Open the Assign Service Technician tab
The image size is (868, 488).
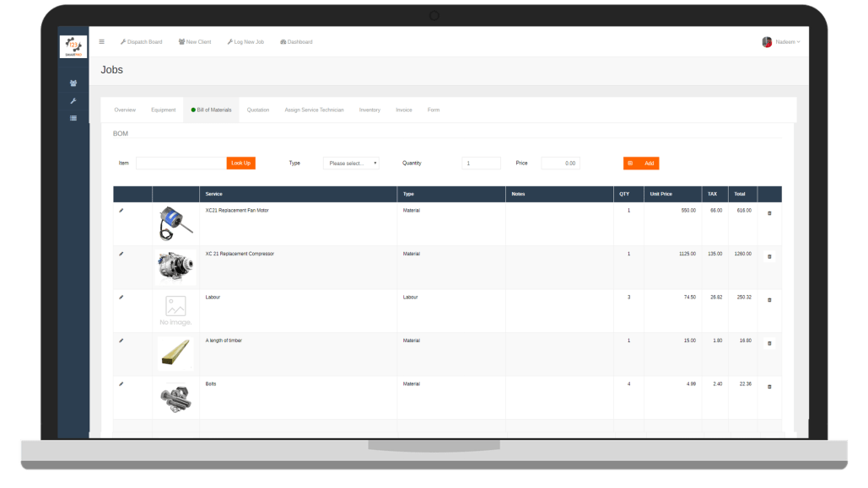point(314,110)
